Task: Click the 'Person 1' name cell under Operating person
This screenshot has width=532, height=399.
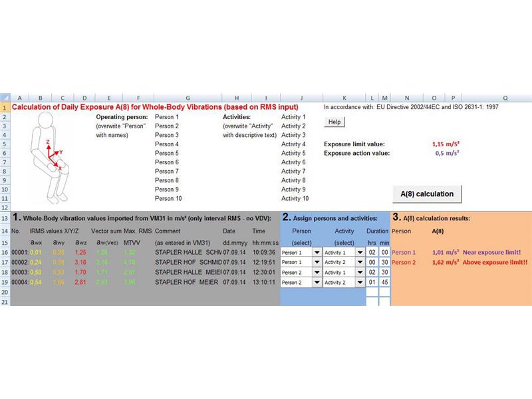Action: tap(167, 117)
